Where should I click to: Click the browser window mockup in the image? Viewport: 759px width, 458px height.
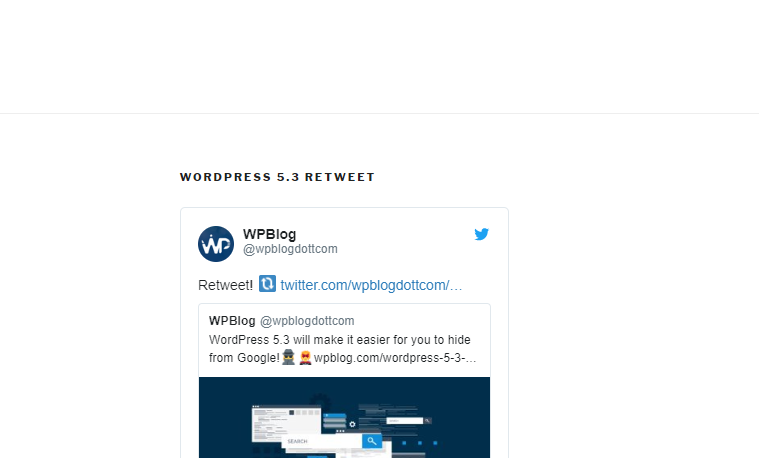click(x=286, y=423)
